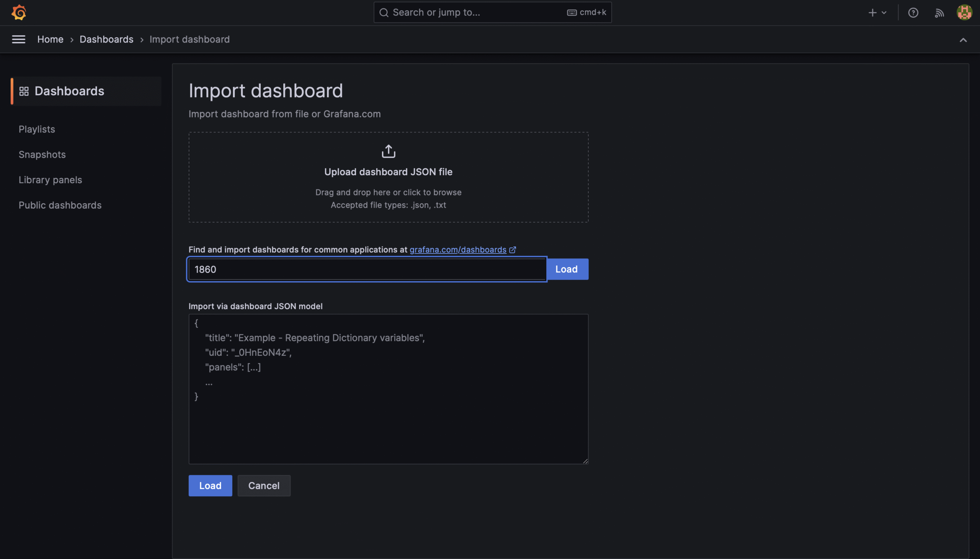
Task: Click the Grafana logo icon
Action: coord(18,13)
